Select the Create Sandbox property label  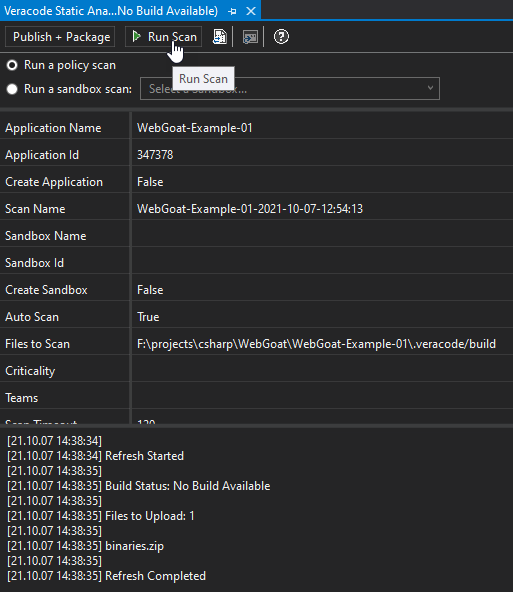pos(46,290)
